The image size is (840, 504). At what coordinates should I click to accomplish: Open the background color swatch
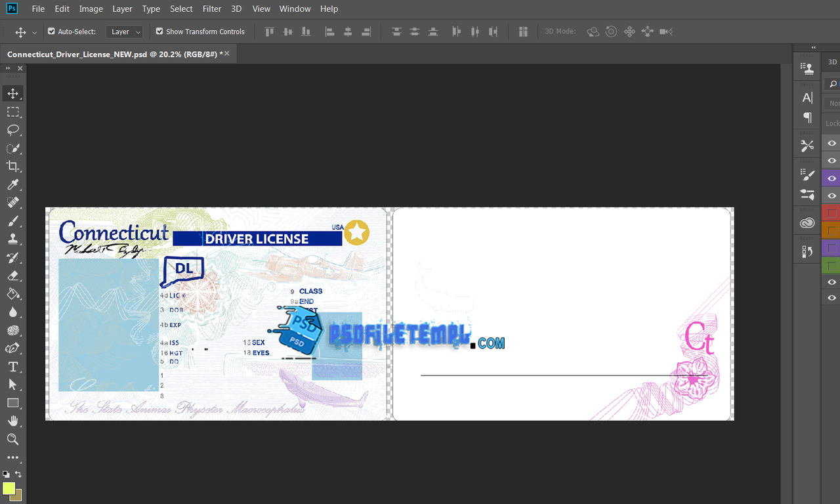point(18,496)
